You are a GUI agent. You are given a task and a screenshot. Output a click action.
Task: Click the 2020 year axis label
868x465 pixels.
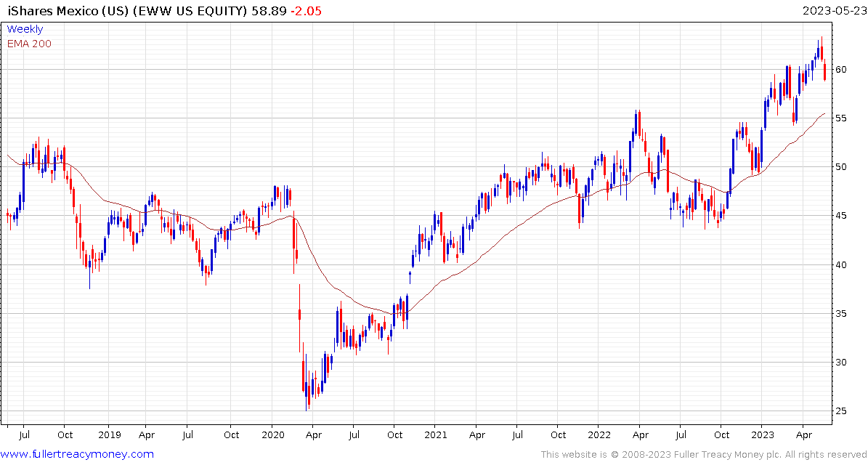tap(272, 435)
